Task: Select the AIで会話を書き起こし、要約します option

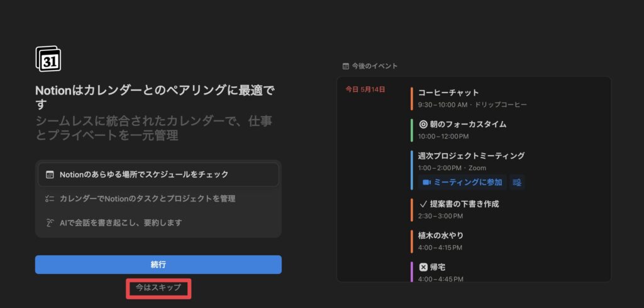Action: click(158, 222)
